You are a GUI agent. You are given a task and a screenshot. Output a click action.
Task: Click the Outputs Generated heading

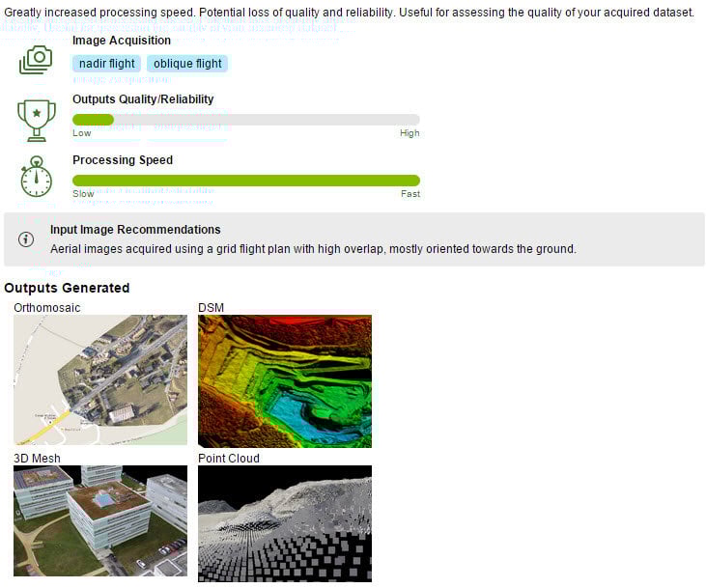67,288
